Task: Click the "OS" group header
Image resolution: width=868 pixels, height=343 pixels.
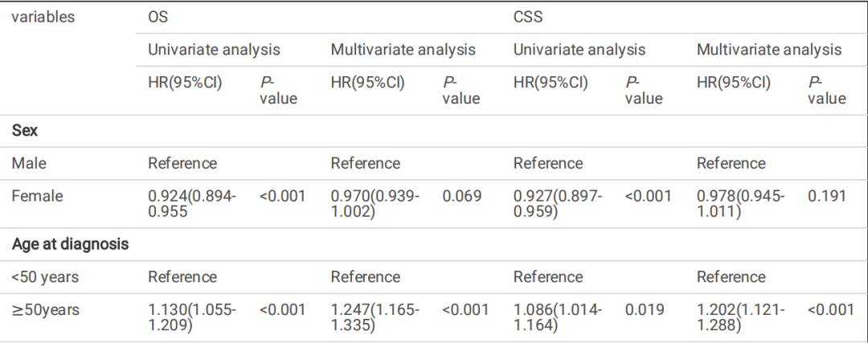Action: tap(158, 16)
